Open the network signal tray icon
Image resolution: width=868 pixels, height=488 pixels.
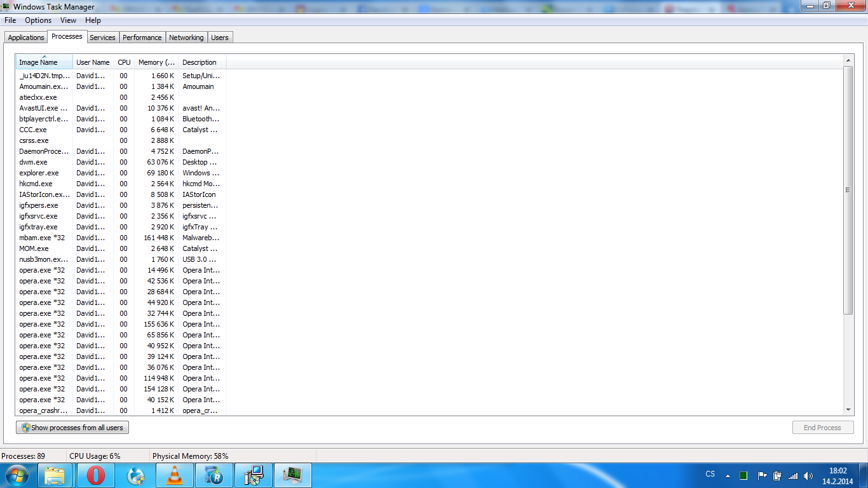tap(792, 475)
